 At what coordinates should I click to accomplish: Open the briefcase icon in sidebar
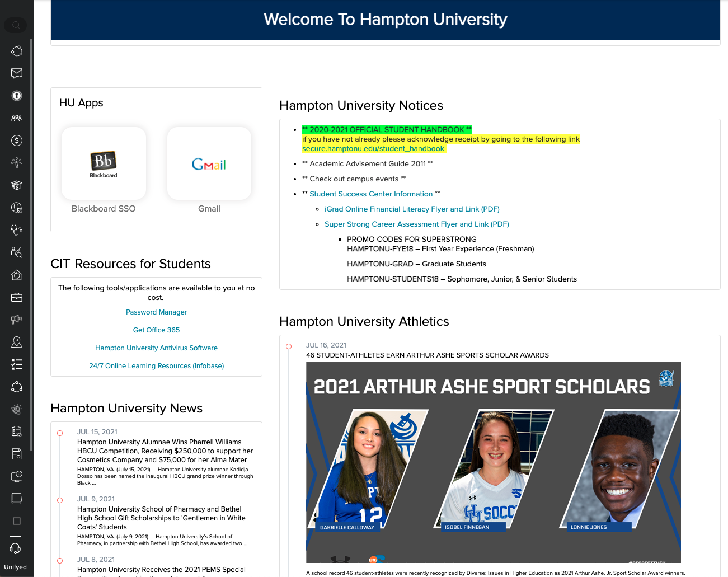pos(17,297)
